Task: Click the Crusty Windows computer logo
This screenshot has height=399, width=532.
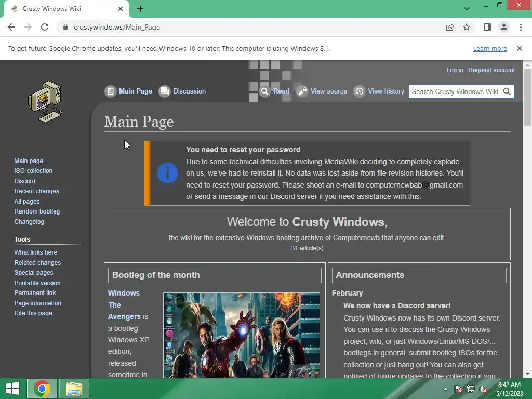Action: (46, 102)
